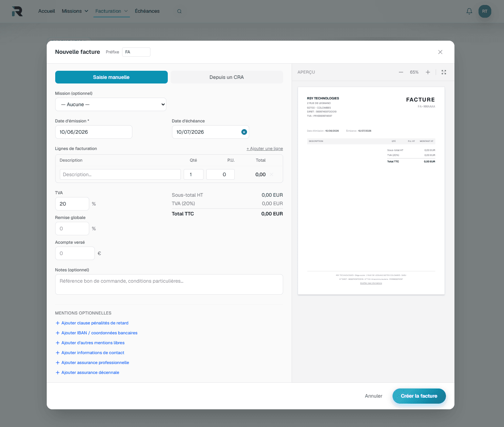The image size is (504, 427).
Task: Click Modifier mes informations in preview
Action: coord(371,283)
